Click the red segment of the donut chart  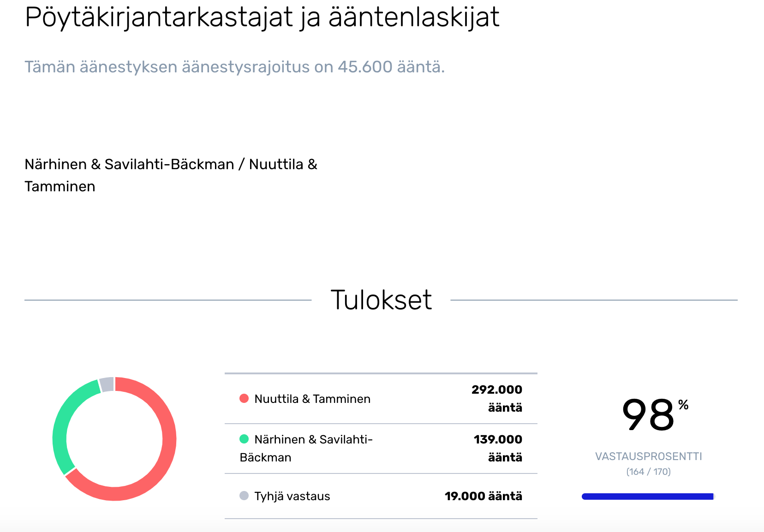click(x=168, y=443)
